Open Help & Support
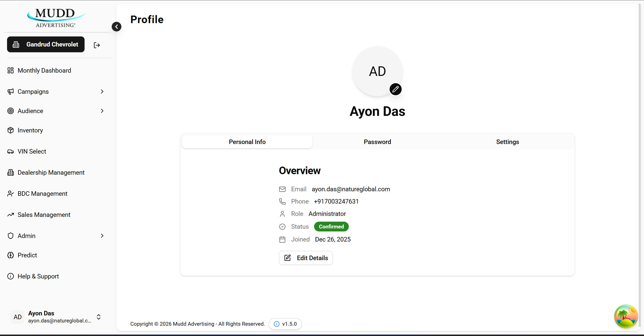Screen dimensions: 644x336 (38, 276)
